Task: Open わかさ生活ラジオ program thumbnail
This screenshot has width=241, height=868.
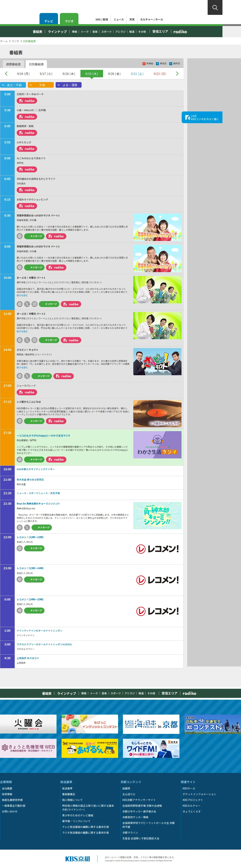Action: pos(157,445)
